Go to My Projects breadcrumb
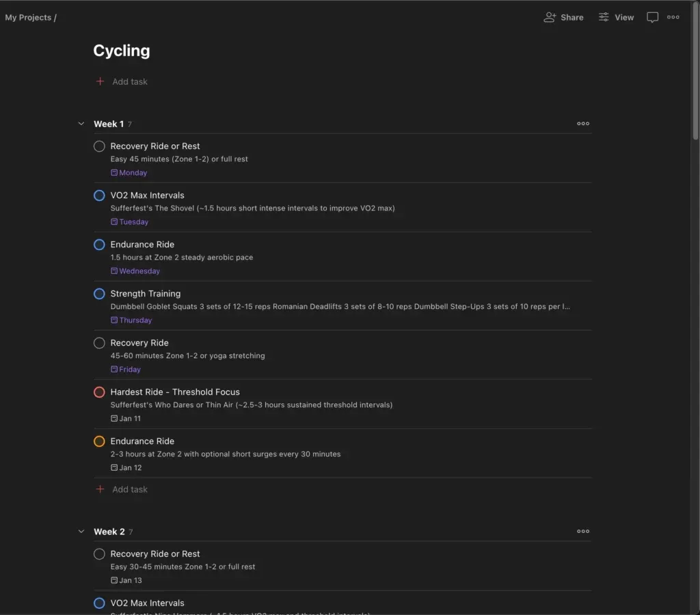This screenshot has height=615, width=700. [28, 17]
